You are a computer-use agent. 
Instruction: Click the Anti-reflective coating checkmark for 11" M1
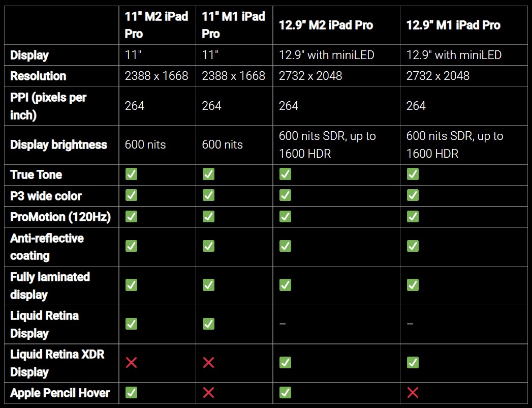208,246
